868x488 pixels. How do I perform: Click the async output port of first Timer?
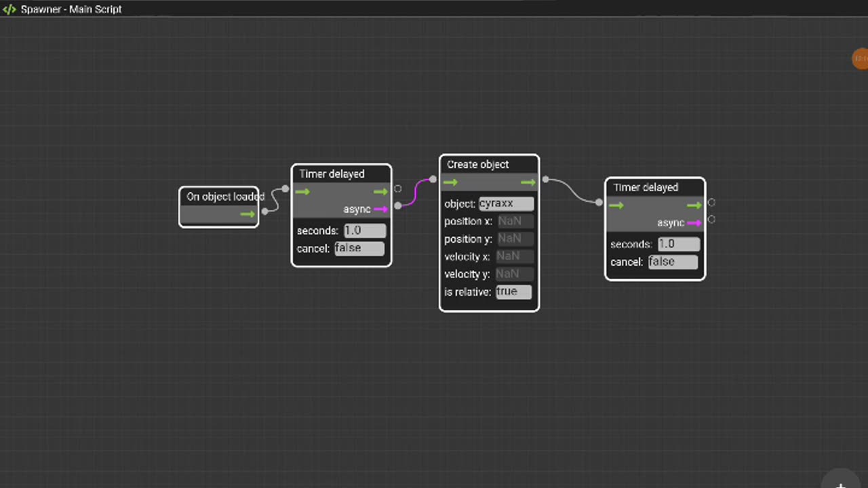(398, 205)
